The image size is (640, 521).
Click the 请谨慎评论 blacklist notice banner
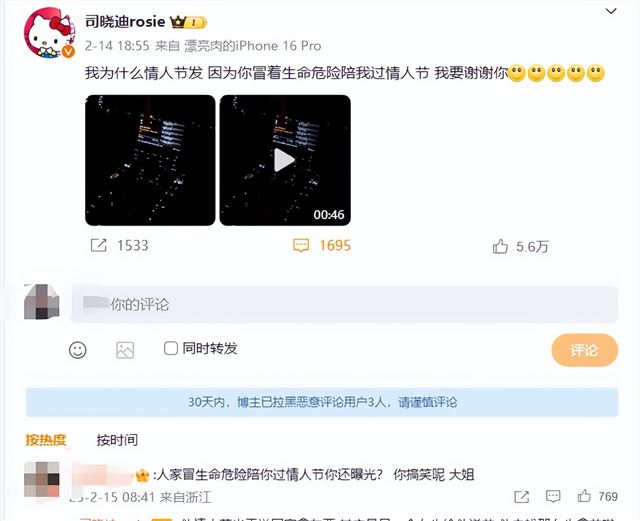pos(322,402)
